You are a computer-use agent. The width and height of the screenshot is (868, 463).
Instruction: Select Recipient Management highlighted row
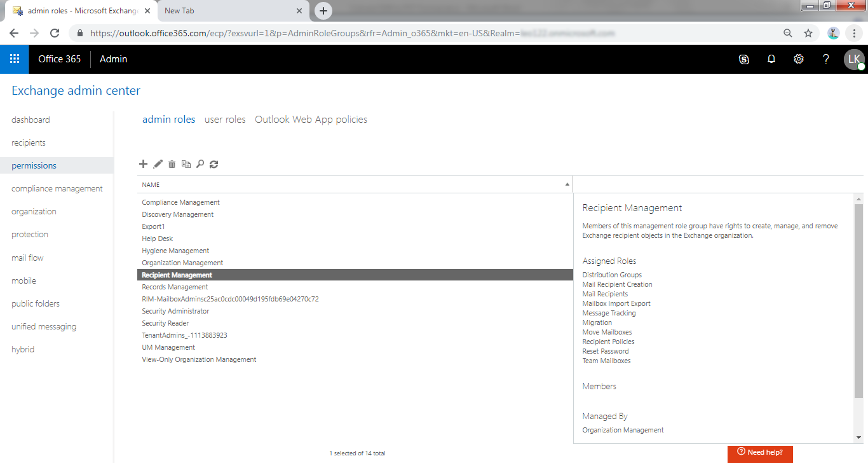coord(355,275)
